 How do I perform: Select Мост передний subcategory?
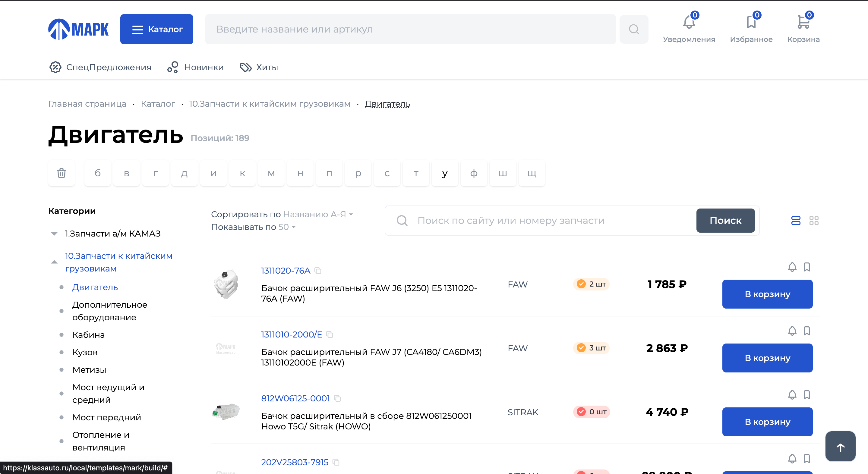click(107, 417)
